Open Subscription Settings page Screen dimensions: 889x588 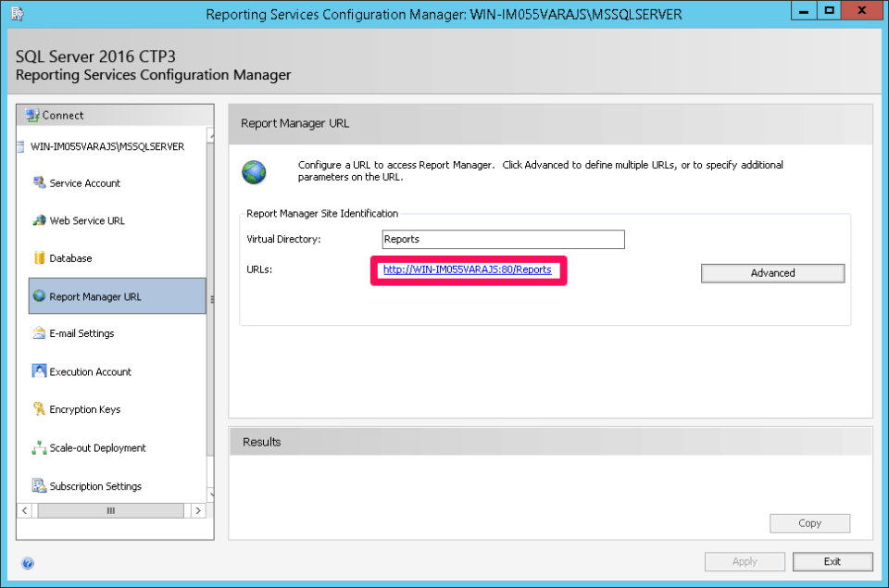pos(95,486)
